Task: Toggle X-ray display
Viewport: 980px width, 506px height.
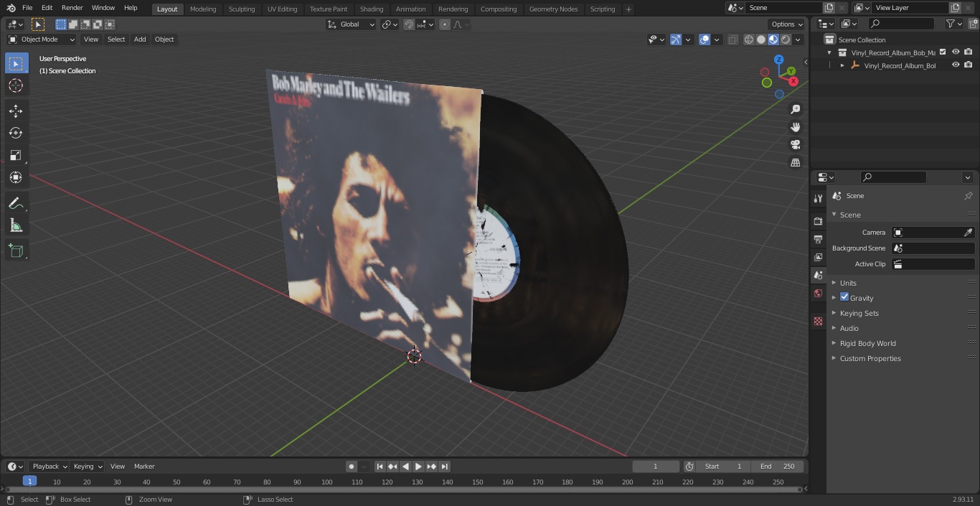Action: pos(732,39)
